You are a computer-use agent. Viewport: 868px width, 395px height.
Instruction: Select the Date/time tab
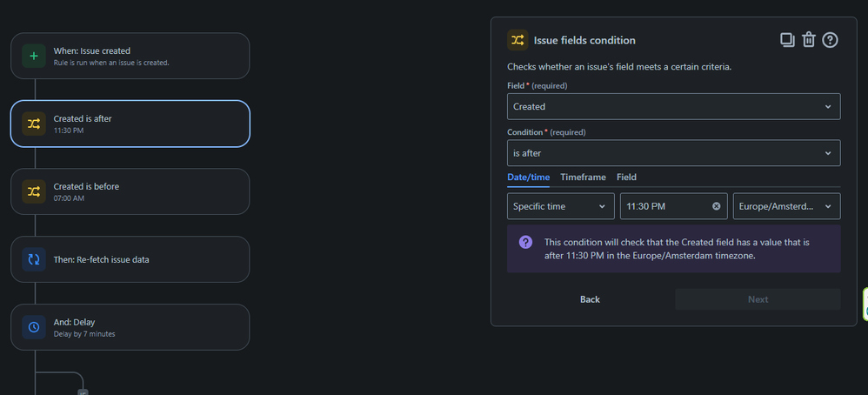click(528, 177)
